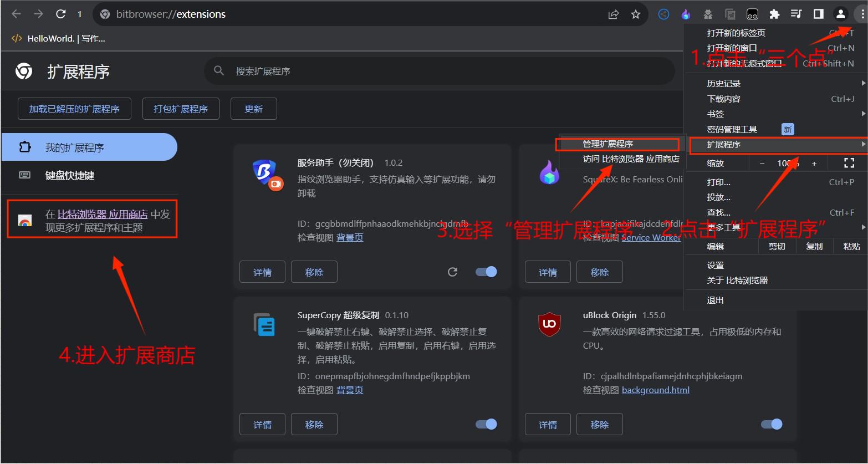Toggle off the uBlock Origin extension
868x464 pixels.
pos(772,424)
